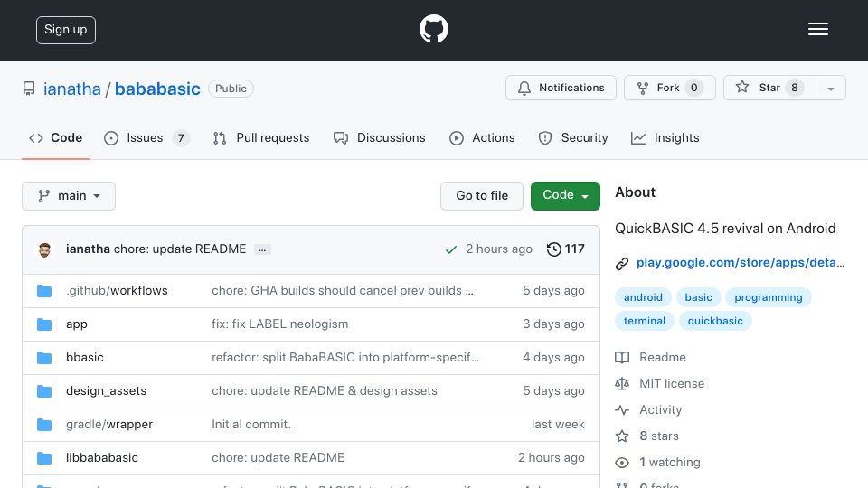Screen dimensions: 868x488
Task: Open commit 'chore: update README' in header row
Action: (180, 249)
